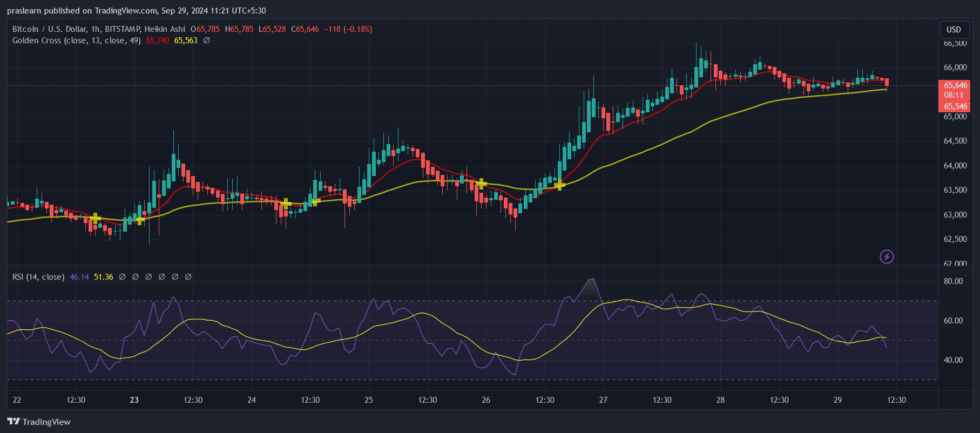Click the rightmost yellow golden cross marker on chart
Viewport: 980px width, 433px height.
click(559, 185)
